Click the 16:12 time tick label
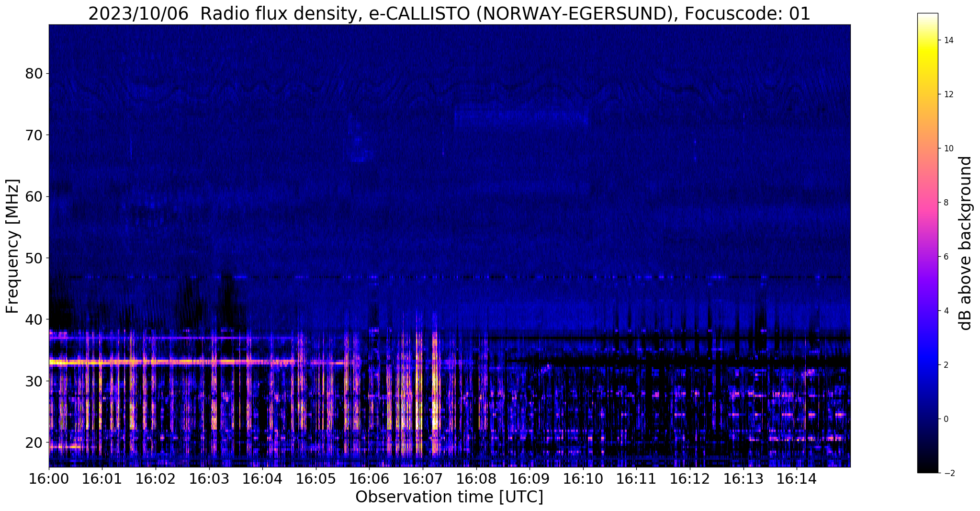The height and width of the screenshot is (511, 980). click(690, 478)
